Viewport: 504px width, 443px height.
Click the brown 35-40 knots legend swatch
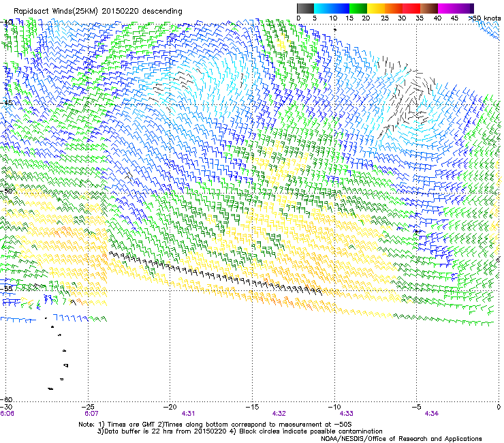(x=429, y=8)
